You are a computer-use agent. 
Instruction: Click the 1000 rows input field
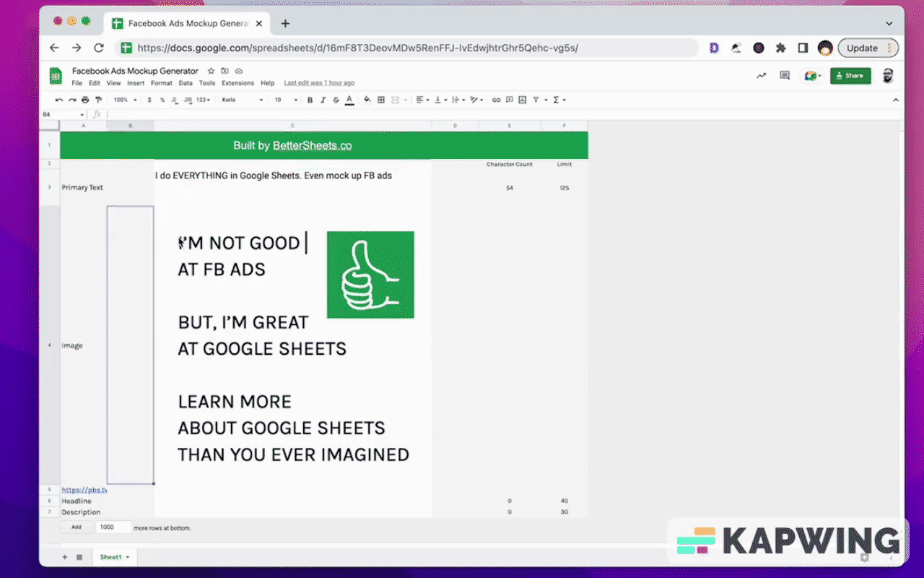[113, 527]
